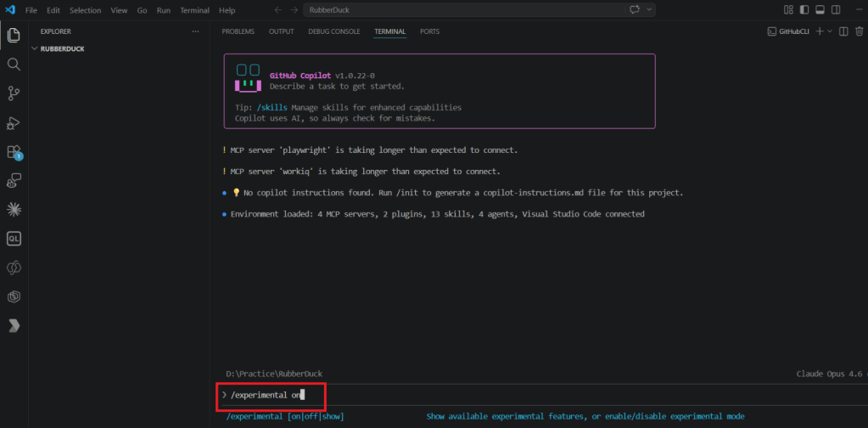Toggle the bottom panel visibility
The width and height of the screenshot is (868, 428).
820,10
